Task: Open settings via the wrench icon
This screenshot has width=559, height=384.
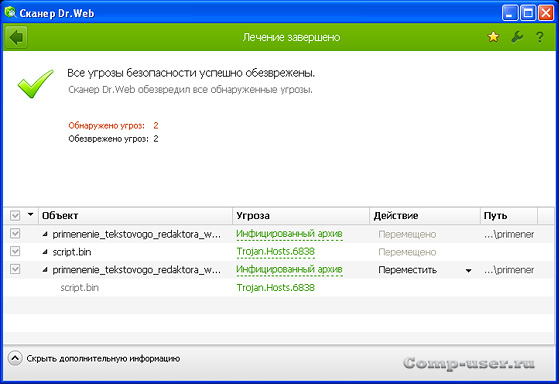Action: point(517,37)
